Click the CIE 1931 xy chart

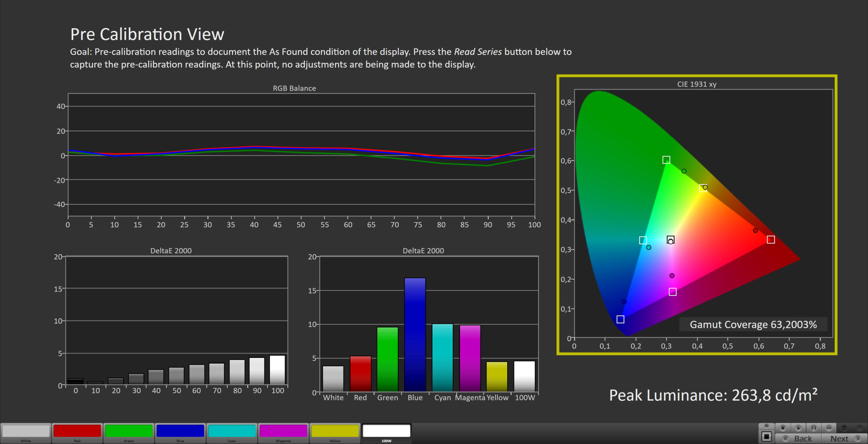(703, 214)
